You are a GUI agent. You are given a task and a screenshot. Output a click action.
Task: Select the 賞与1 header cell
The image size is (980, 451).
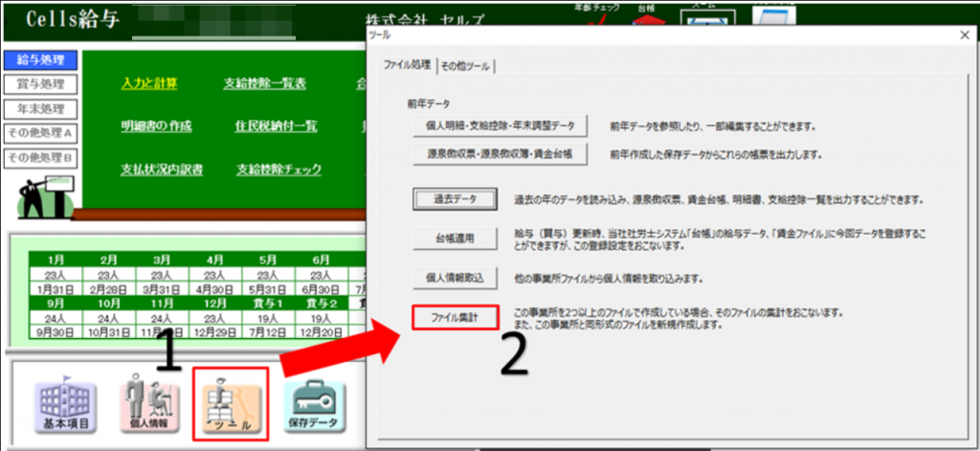268,303
